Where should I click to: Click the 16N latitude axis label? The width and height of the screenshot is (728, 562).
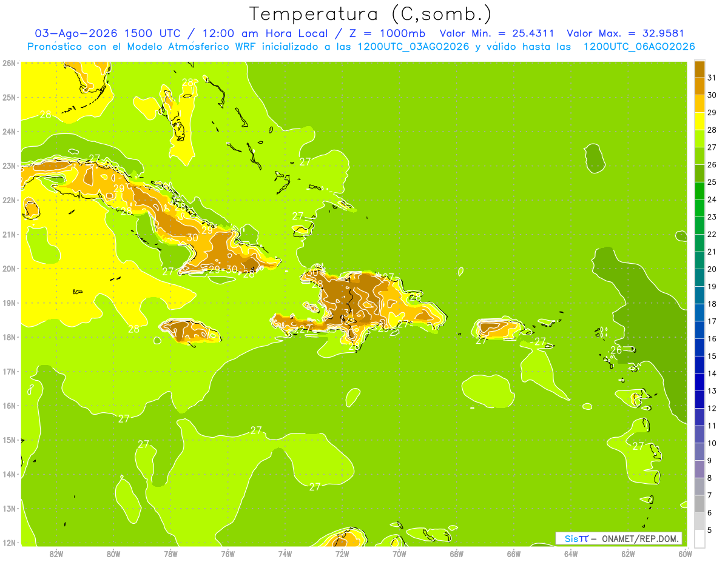tap(9, 406)
